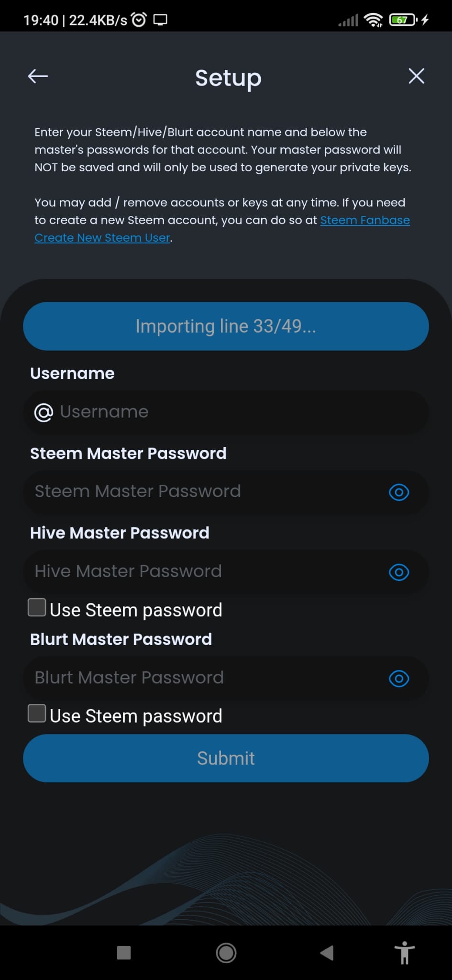
Task: Toggle Blurt Master Password visibility eye
Action: (399, 678)
